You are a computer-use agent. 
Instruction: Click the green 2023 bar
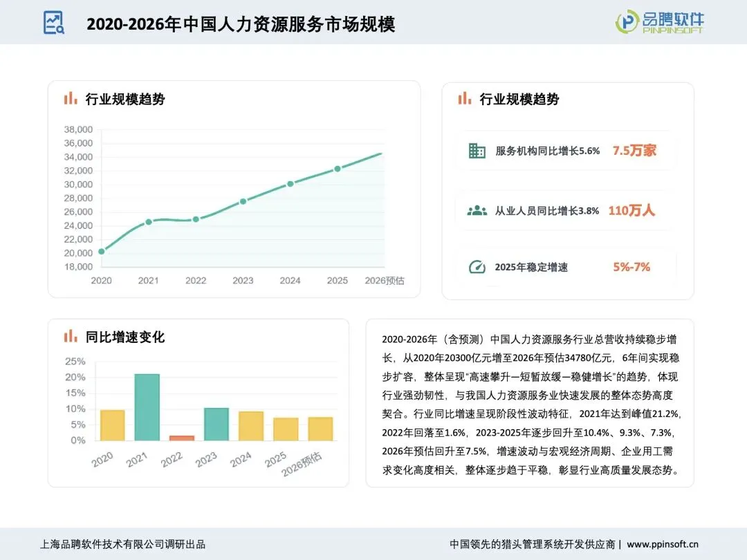tap(216, 424)
